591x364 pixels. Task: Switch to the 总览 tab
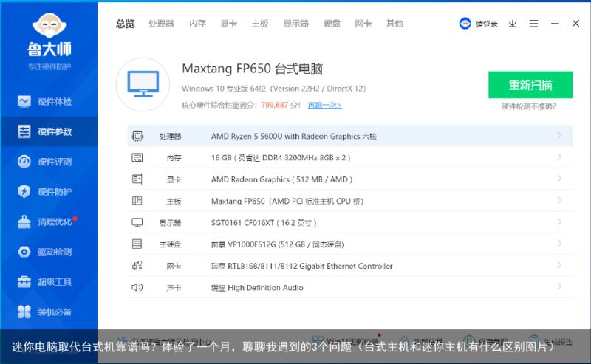[125, 24]
